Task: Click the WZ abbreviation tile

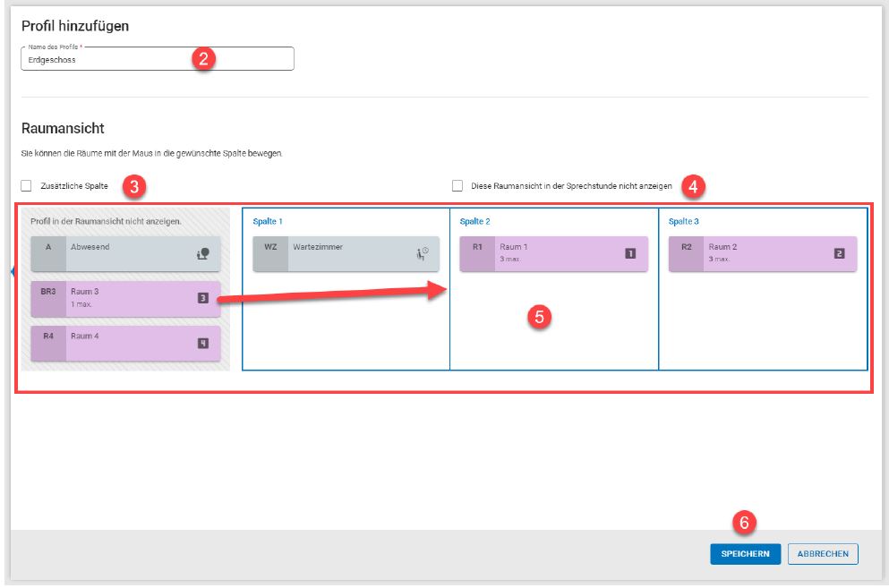Action: coord(270,254)
